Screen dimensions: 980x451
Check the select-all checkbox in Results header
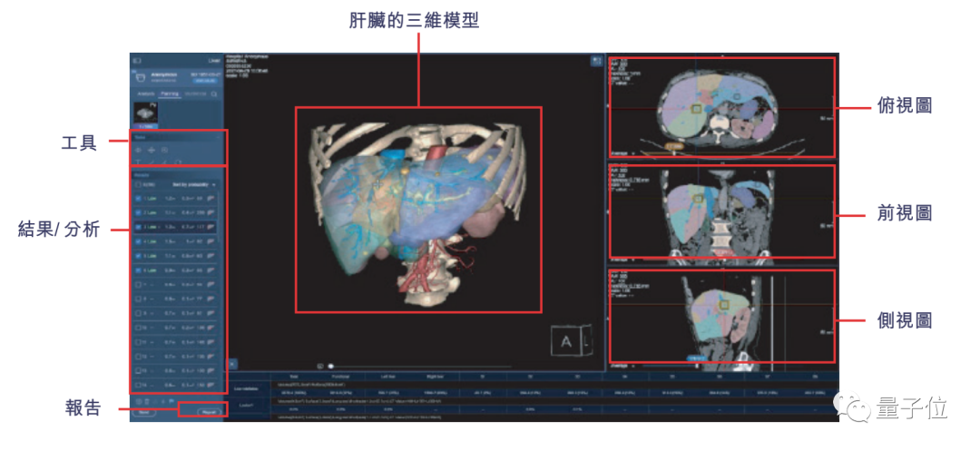[x=138, y=183]
